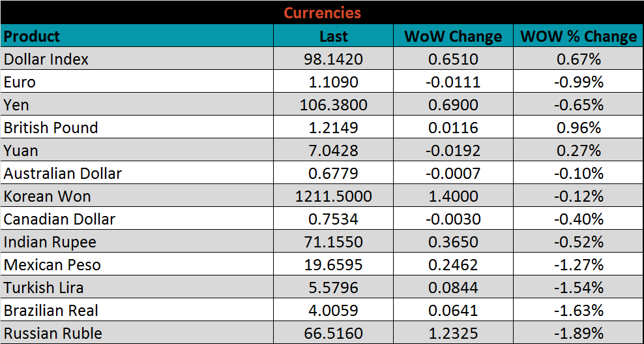This screenshot has height=344, width=644.
Task: Select Russian Ruble percent change -1.89%
Action: click(x=578, y=334)
